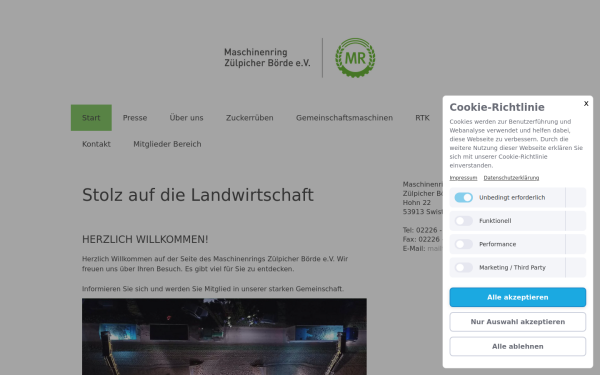Click the Stolz auf die Landwirtschaft heading
The height and width of the screenshot is (375, 600).
pos(198,195)
